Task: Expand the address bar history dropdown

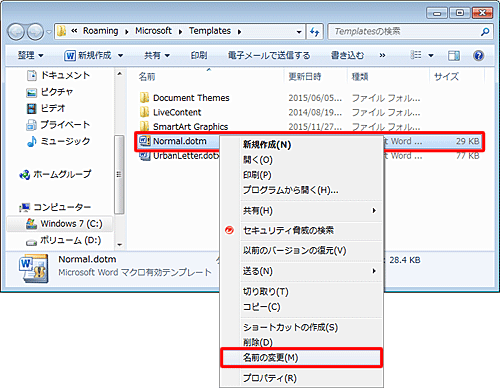Action: tap(299, 32)
